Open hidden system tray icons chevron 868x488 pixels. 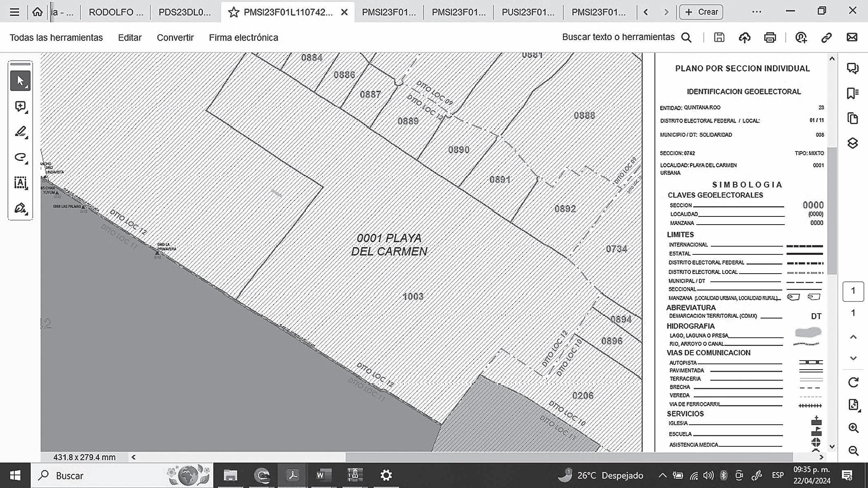tap(663, 475)
